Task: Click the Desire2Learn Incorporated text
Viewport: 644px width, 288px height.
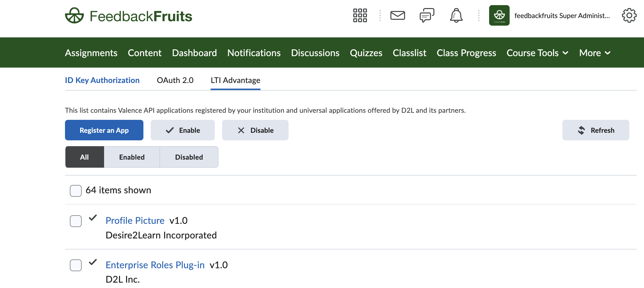Action: pos(161,235)
